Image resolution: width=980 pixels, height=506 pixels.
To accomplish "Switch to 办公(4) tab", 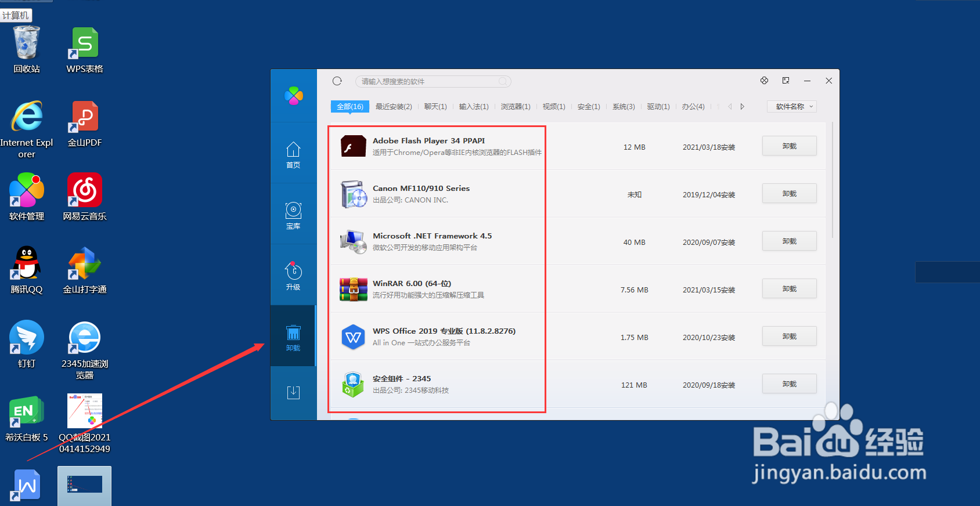I will pos(693,107).
